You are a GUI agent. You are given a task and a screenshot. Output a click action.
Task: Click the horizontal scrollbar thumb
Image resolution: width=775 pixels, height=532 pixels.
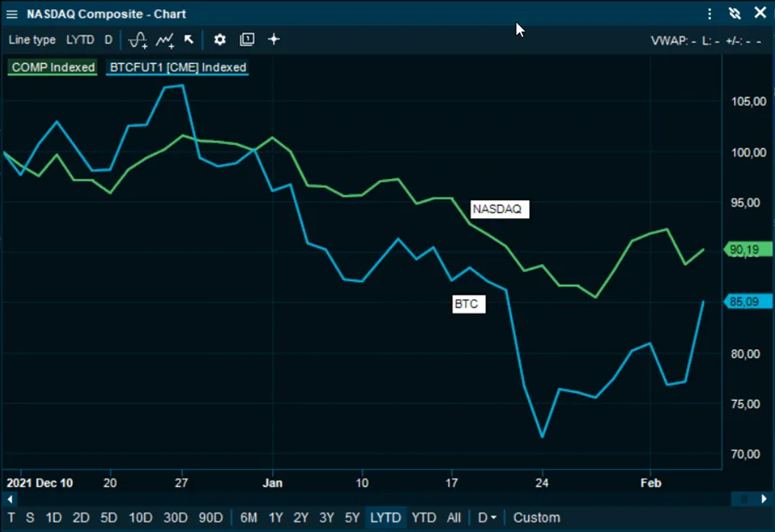[743, 499]
